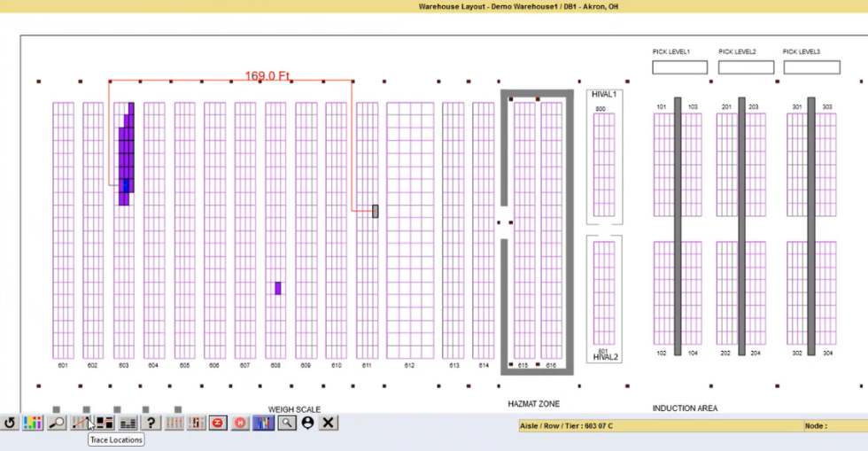Click the small framed search icon
Screen dimensions: 868x451
coord(287,423)
